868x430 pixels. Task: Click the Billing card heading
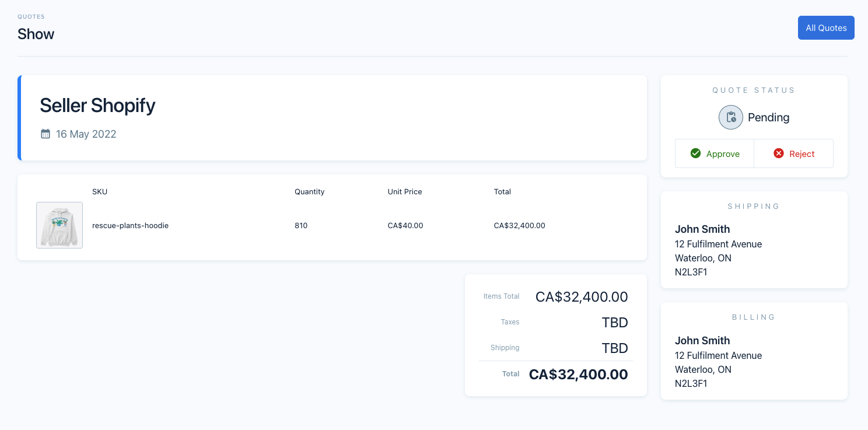pos(754,317)
